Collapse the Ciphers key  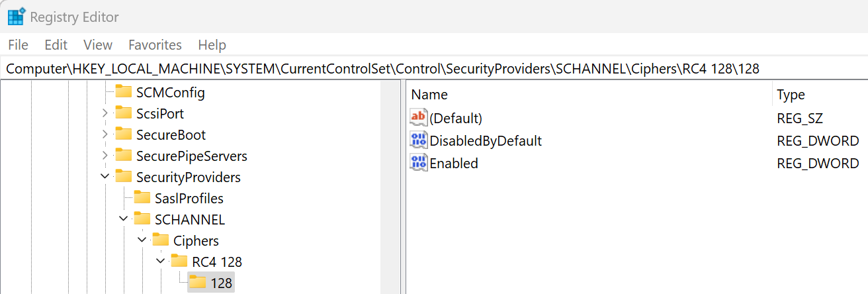[142, 240]
